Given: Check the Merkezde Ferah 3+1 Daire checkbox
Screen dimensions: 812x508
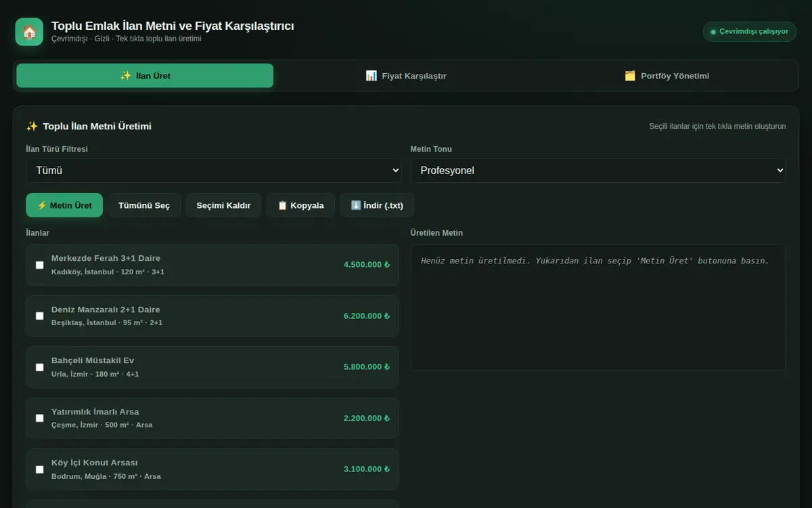Looking at the screenshot, I should (x=40, y=265).
